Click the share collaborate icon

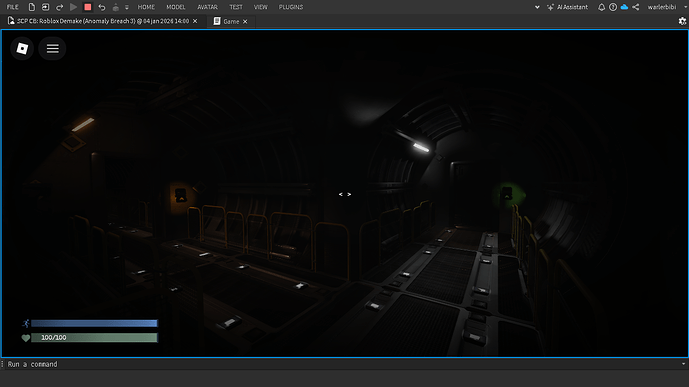point(636,7)
